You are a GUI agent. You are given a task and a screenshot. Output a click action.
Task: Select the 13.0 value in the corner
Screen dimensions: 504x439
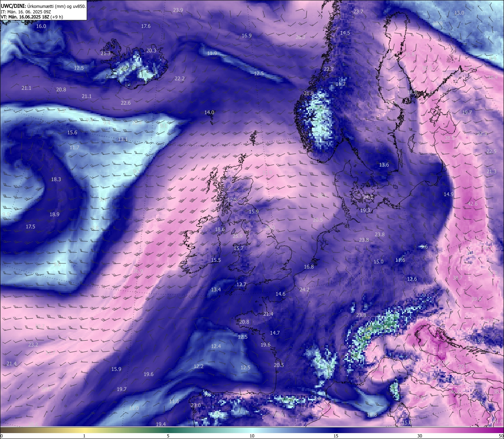[x=460, y=13]
